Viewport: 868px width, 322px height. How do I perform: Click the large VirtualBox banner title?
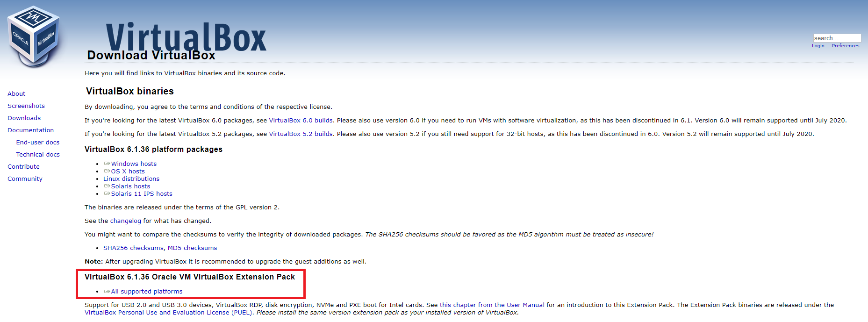click(x=186, y=36)
